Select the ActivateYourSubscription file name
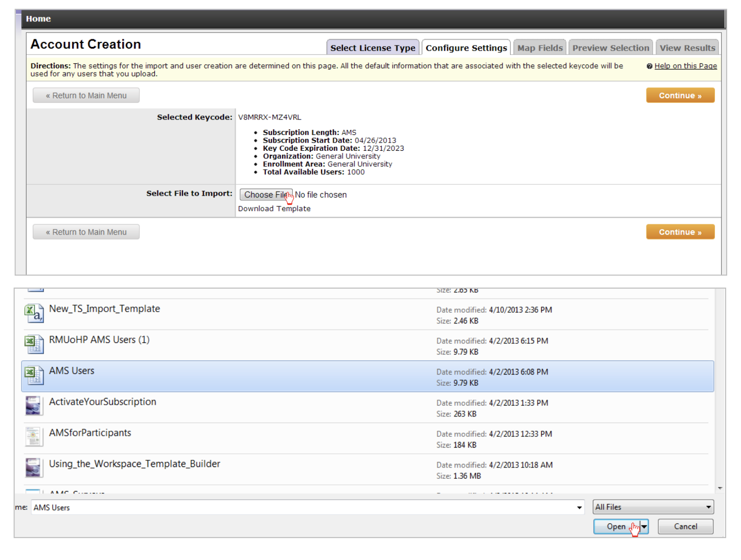This screenshot has height=560, width=741. click(x=103, y=402)
